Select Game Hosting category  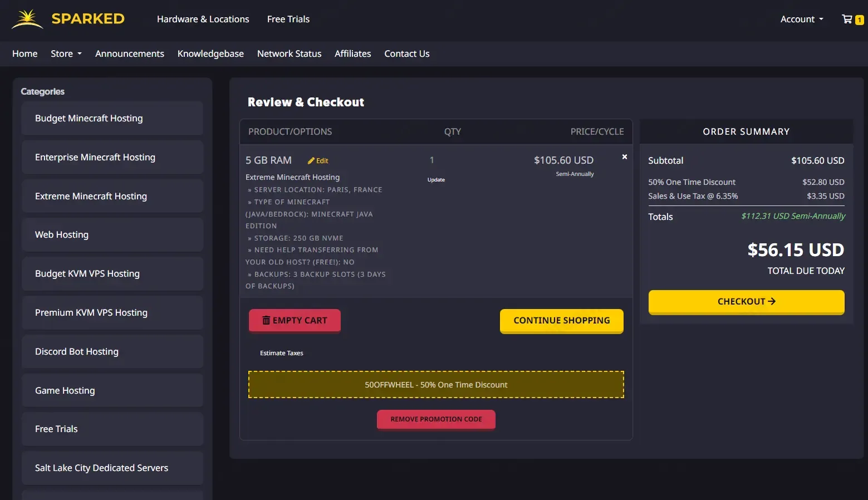pyautogui.click(x=112, y=390)
